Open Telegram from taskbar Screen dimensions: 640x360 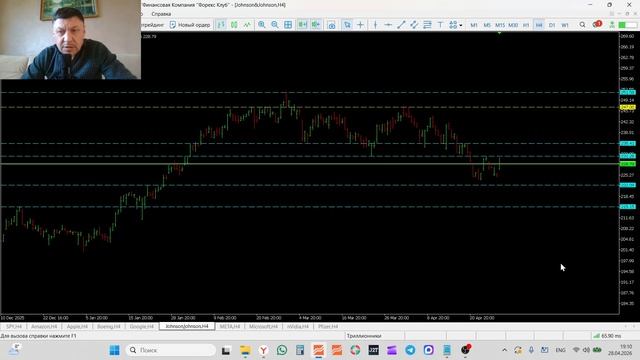pos(410,350)
